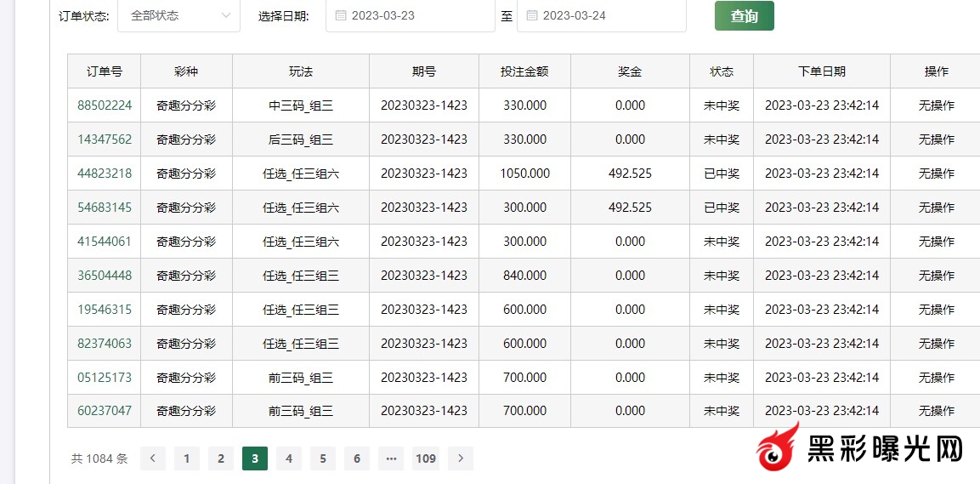Image resolution: width=980 pixels, height=484 pixels.
Task: Open order number 44823218
Action: [105, 174]
